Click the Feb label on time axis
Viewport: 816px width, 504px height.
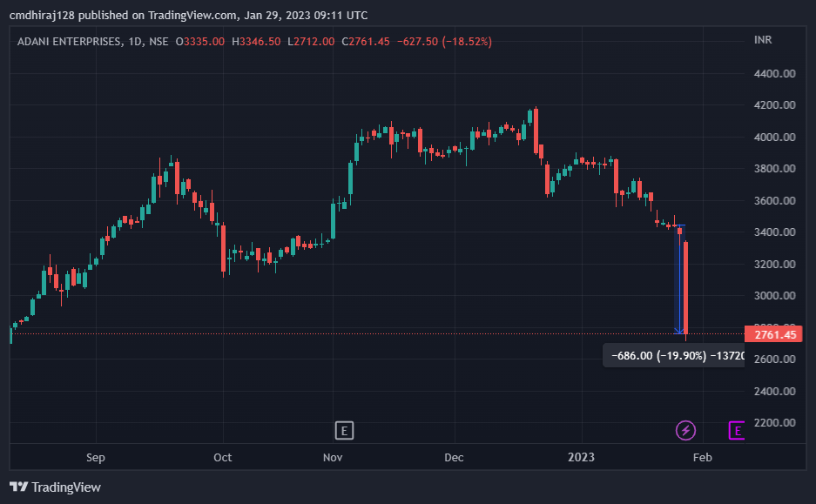[x=702, y=458]
